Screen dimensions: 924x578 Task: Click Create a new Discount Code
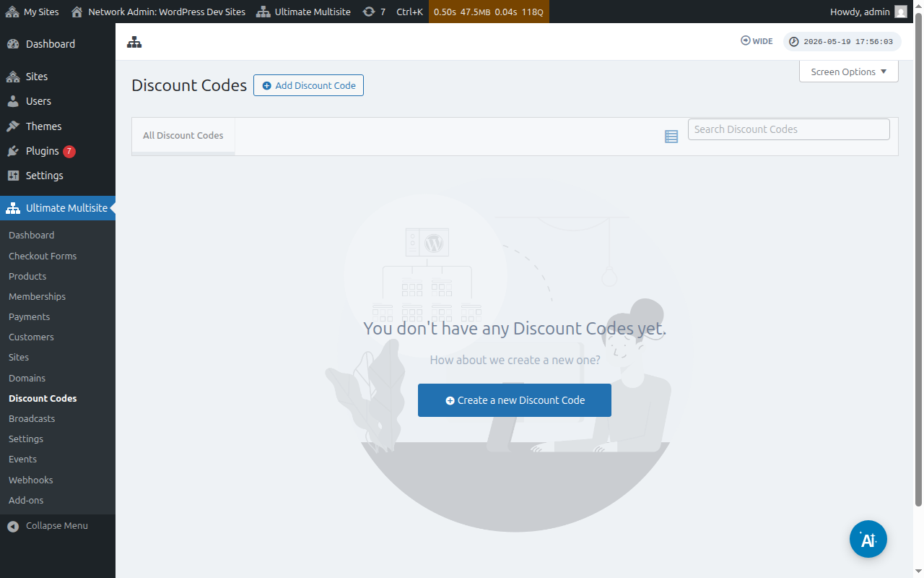[x=515, y=400]
